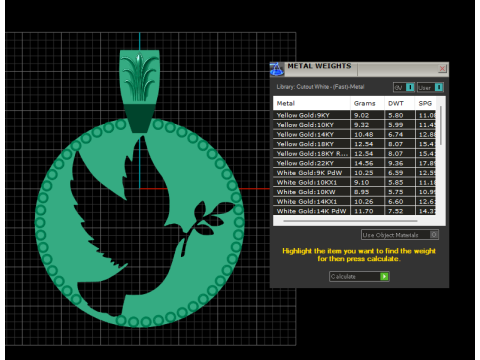480x360 pixels.
Task: Click the 9.10 grams cell
Action: pyautogui.click(x=367, y=183)
